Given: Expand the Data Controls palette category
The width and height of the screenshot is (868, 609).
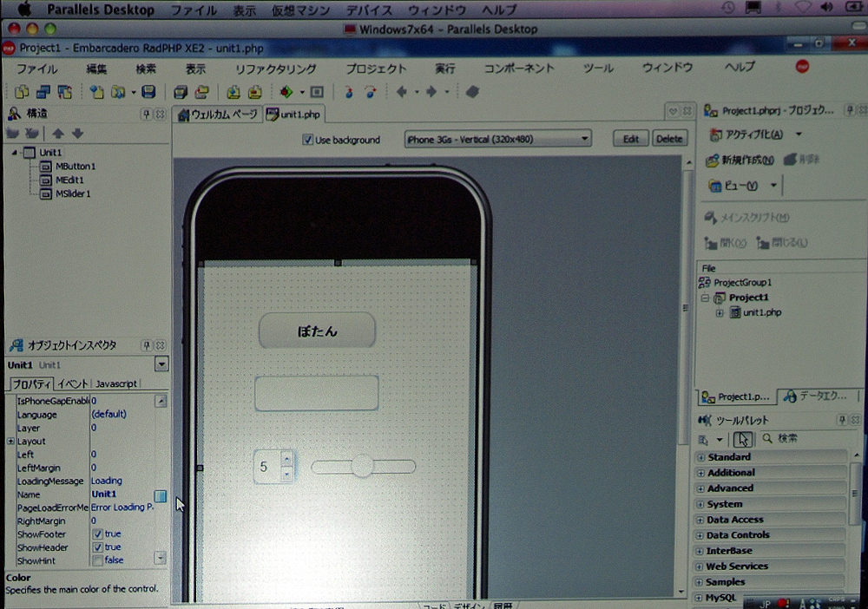Looking at the screenshot, I should [700, 535].
